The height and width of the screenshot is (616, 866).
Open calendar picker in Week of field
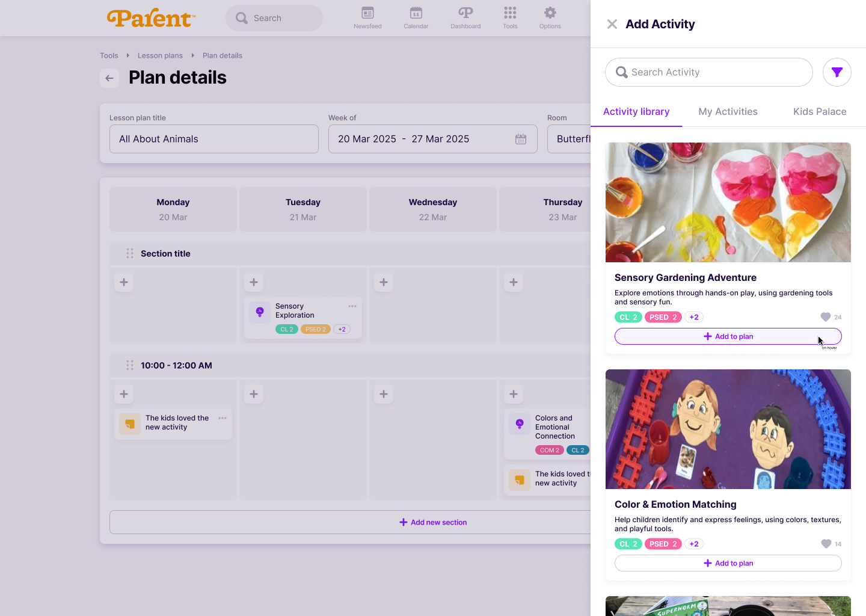click(521, 139)
